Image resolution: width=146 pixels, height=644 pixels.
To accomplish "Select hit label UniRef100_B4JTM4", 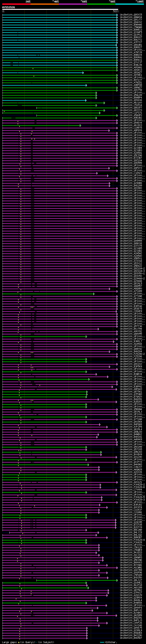I will (x=131, y=329).
